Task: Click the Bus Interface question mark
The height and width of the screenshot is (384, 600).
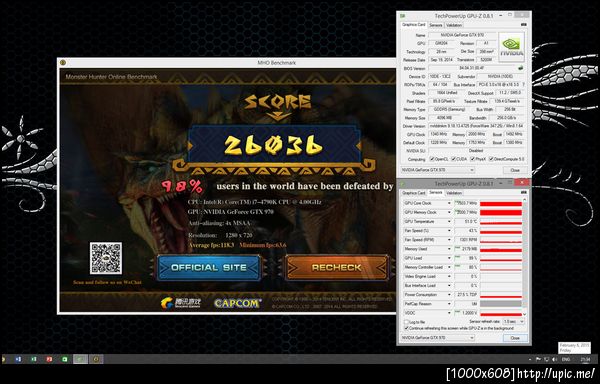Action: (523, 85)
